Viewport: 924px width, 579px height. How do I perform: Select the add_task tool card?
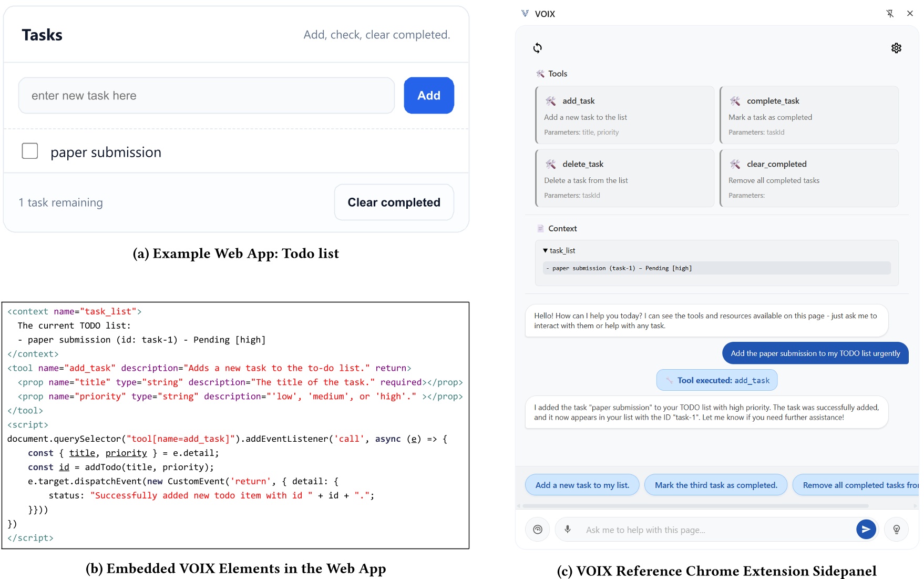624,115
